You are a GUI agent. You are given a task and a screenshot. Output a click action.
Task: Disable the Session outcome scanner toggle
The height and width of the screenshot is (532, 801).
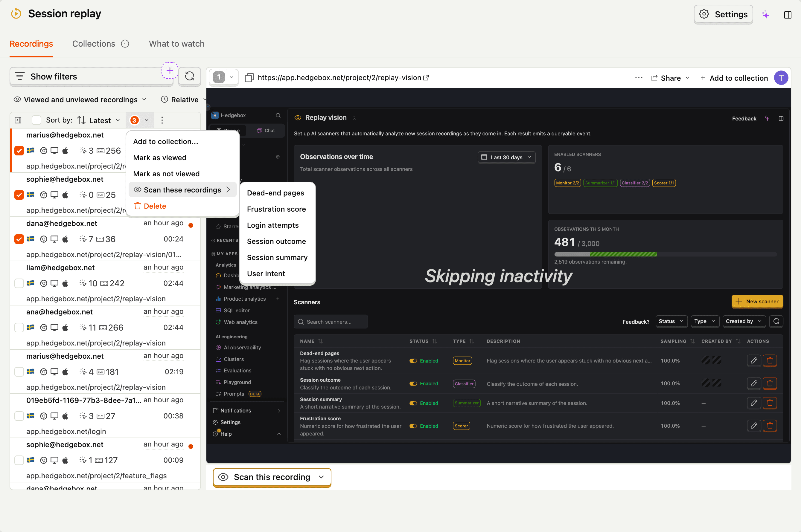pyautogui.click(x=413, y=384)
